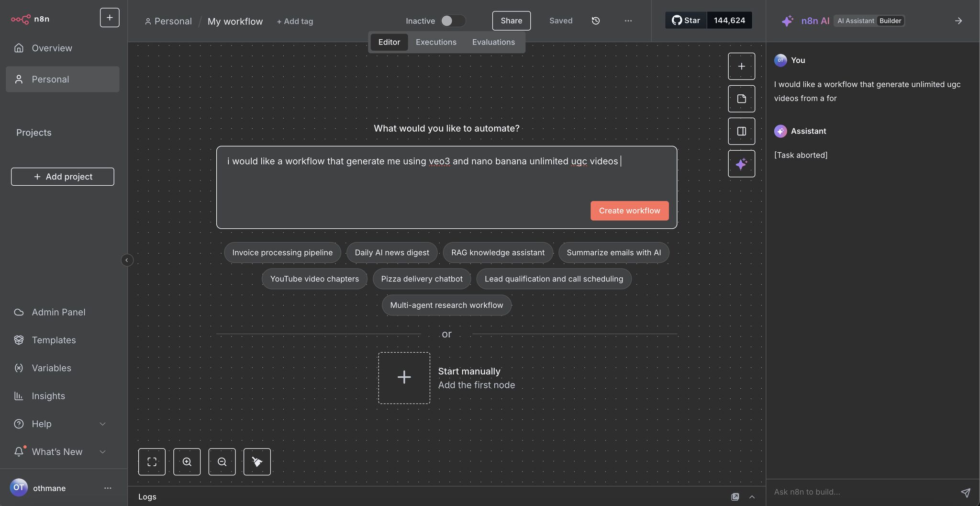Click the Assistant avatar icon in chat

(780, 131)
